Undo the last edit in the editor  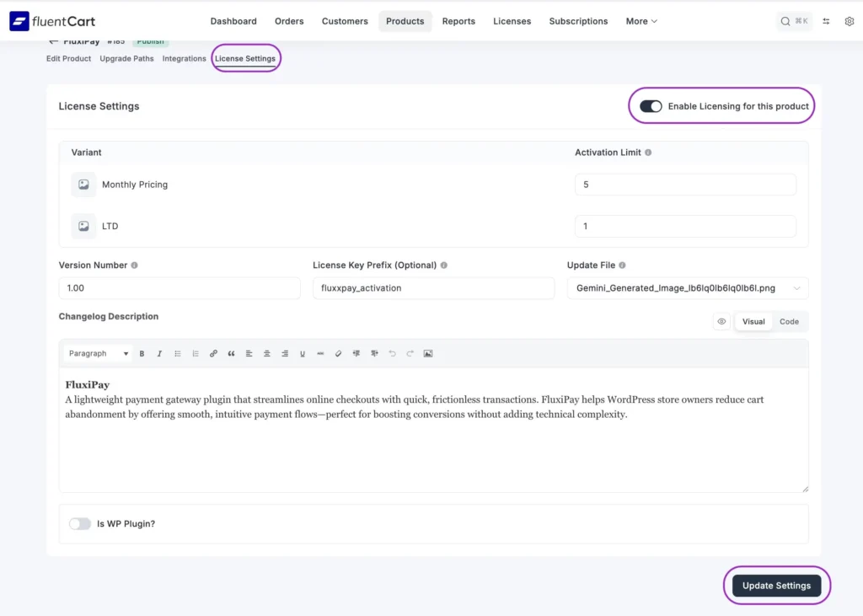pyautogui.click(x=392, y=353)
